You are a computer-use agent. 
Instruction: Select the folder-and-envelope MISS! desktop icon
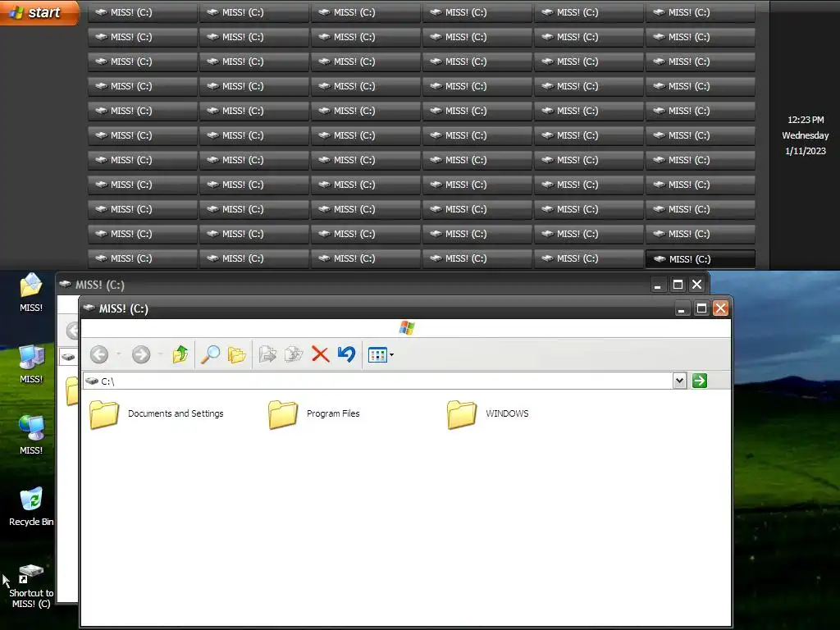[31, 285]
